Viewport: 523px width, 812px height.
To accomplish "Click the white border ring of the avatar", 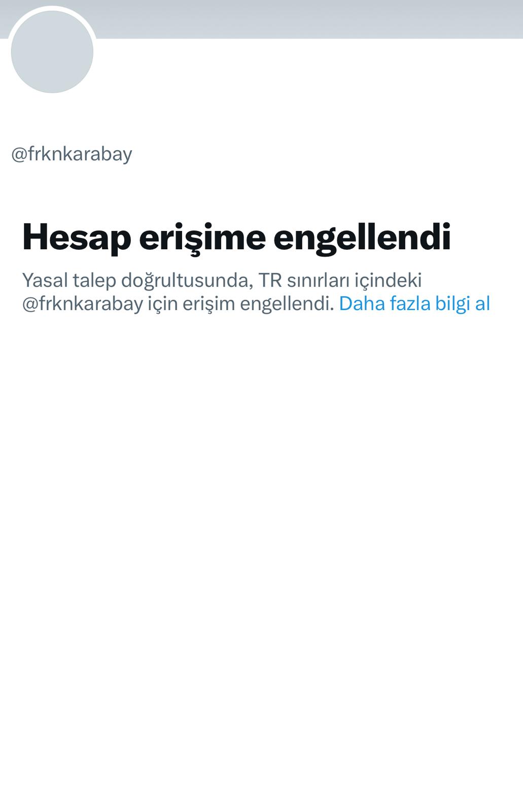I will coord(52,8).
